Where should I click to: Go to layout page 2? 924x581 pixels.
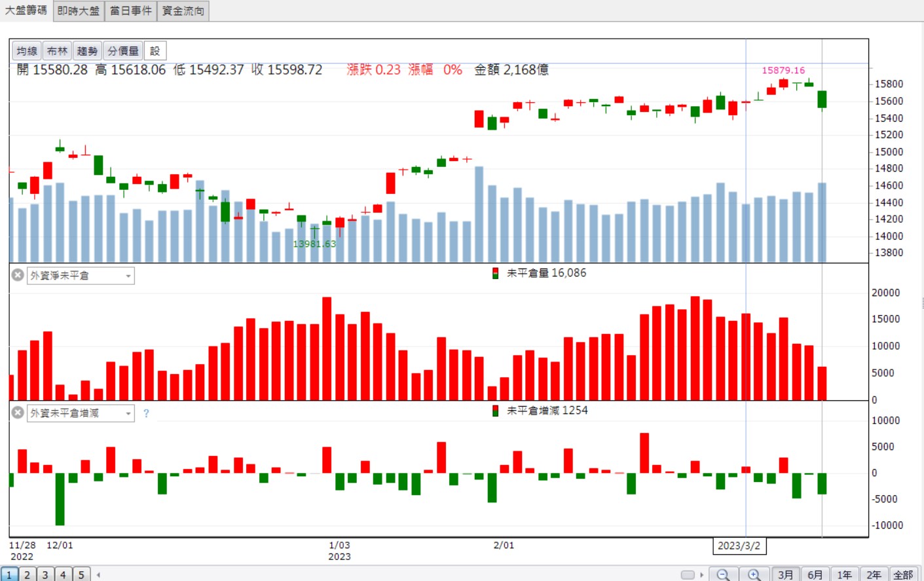click(28, 574)
